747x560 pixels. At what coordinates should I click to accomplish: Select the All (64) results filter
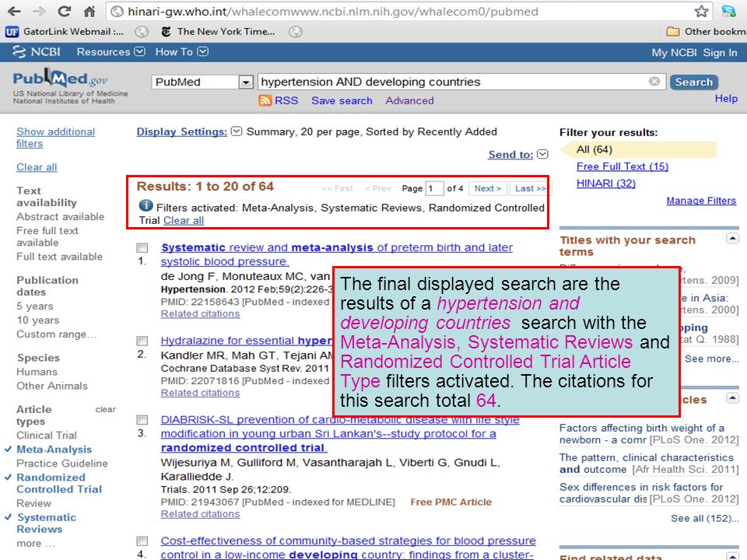click(x=594, y=149)
